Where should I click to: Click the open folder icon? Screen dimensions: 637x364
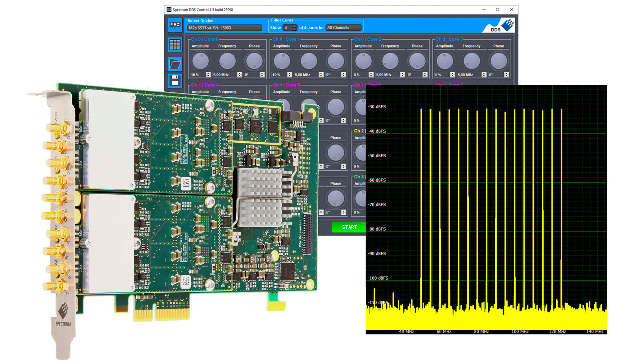(175, 64)
